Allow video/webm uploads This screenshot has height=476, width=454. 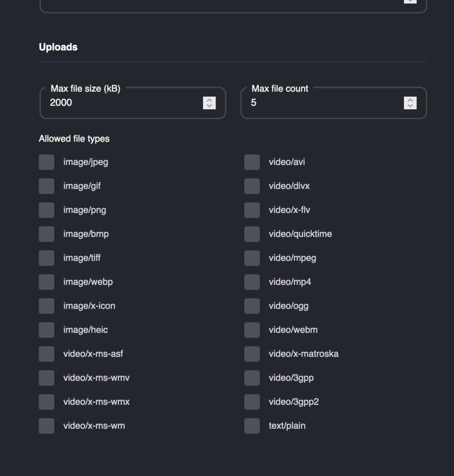252,330
